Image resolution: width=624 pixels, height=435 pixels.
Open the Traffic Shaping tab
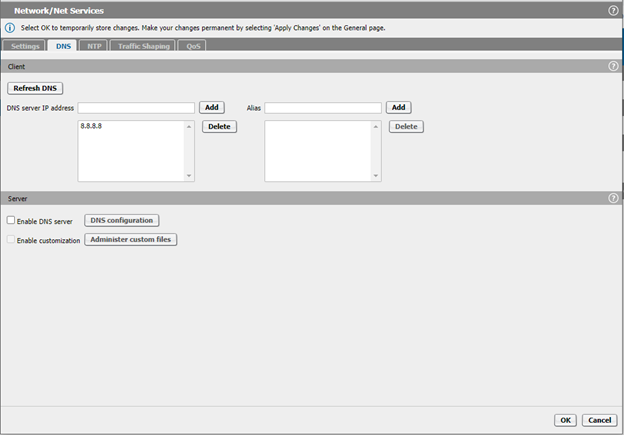(x=144, y=46)
